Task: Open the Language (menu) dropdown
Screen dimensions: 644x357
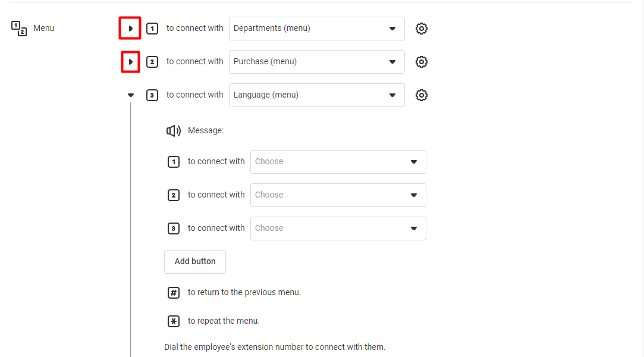Action: point(317,95)
